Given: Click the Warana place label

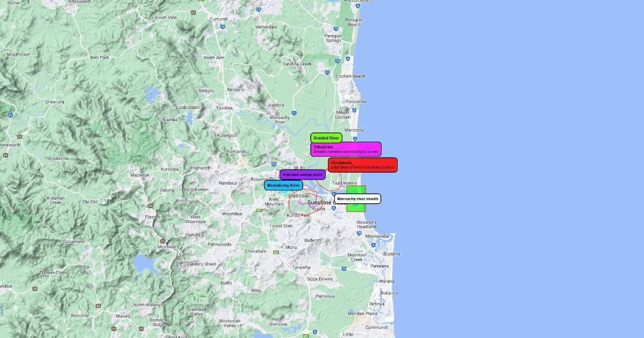Looking at the screenshot, I should tap(386, 281).
